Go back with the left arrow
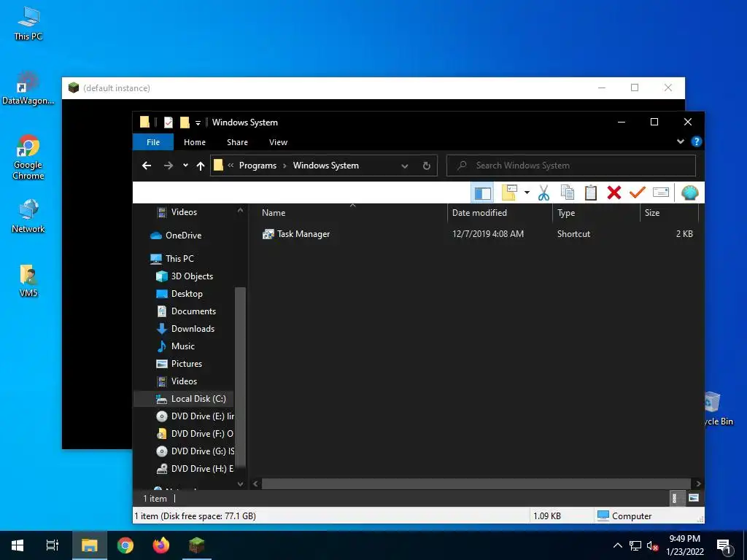Image resolution: width=747 pixels, height=560 pixels. tap(147, 166)
